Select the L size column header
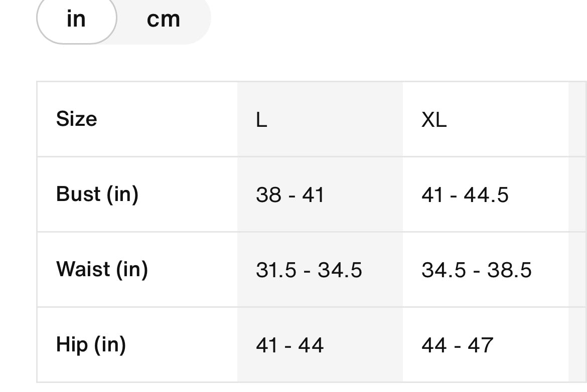587x392 pixels. [x=261, y=120]
